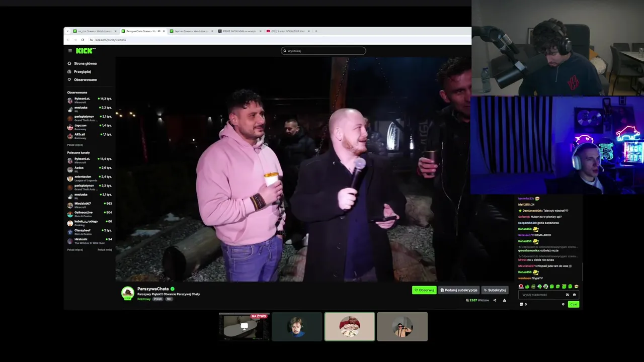Viewport: 644px width, 362px height.
Task: Open AliScali channel in the sidebar
Action: click(90, 136)
